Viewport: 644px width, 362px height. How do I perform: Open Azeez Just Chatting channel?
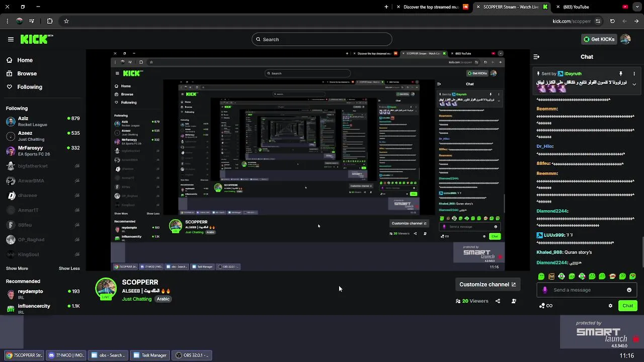(43, 136)
